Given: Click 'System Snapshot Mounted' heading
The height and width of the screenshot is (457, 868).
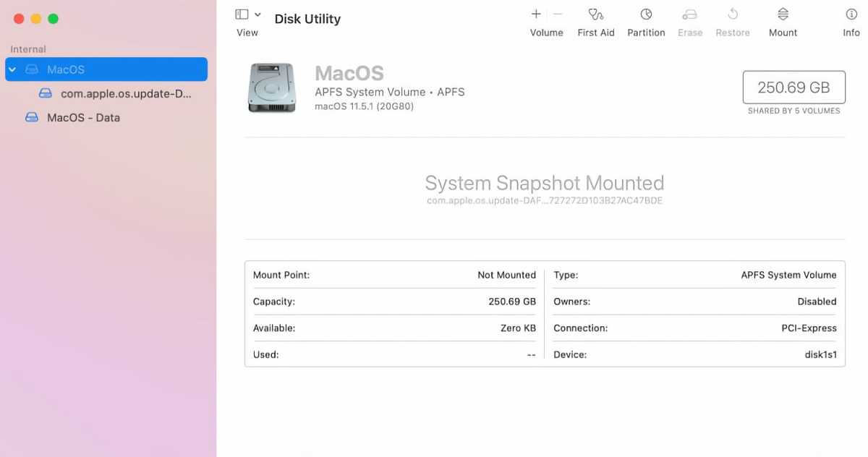Looking at the screenshot, I should 545,182.
